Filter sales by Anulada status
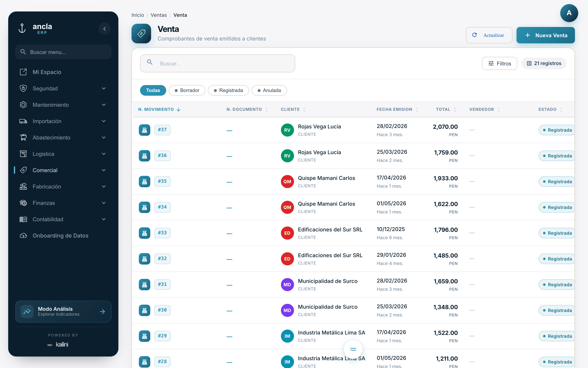Screen dimensions: 588x368 tap(269, 90)
